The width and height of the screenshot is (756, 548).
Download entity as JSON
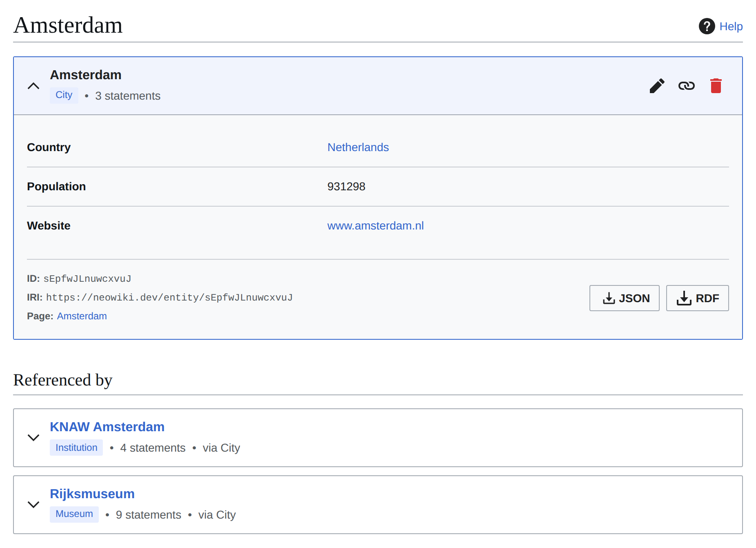624,298
